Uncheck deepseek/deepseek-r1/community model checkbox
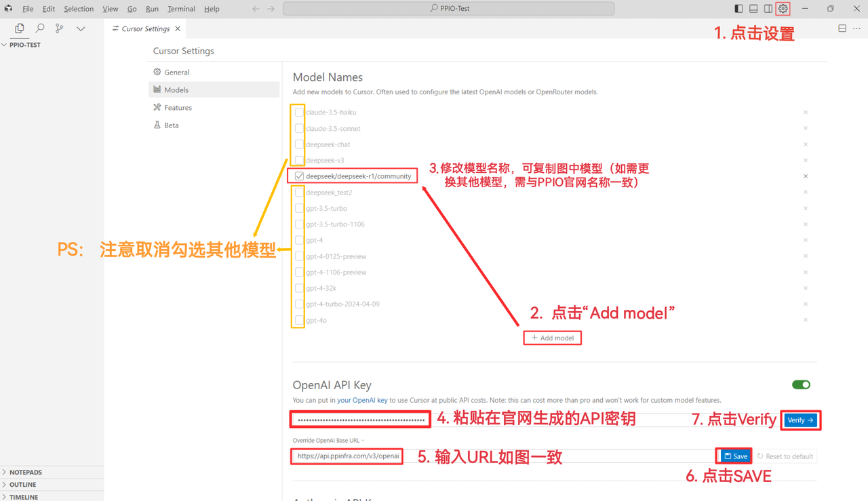The height and width of the screenshot is (501, 868). tap(299, 176)
